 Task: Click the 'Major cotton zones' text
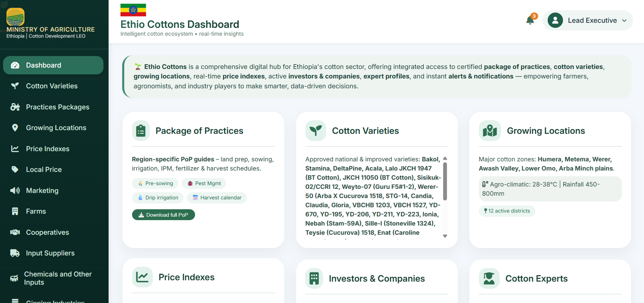point(507,159)
